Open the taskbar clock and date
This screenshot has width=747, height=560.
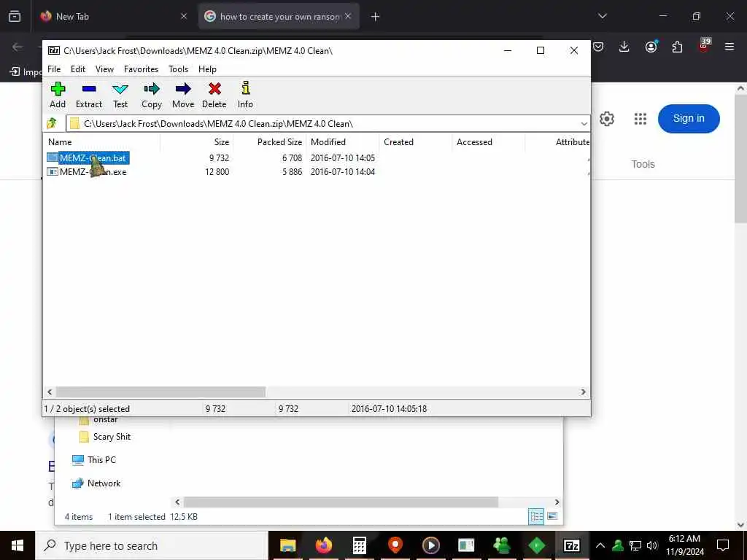coord(684,545)
